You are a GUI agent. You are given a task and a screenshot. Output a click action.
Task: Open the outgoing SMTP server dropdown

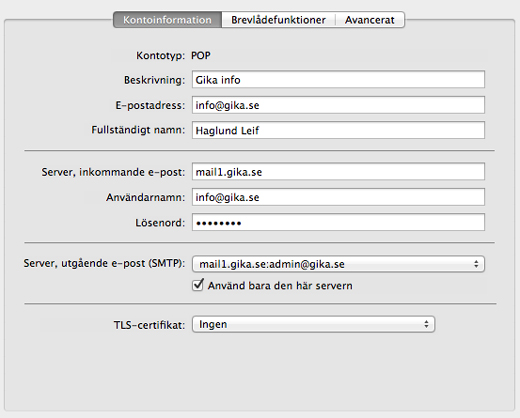338,264
